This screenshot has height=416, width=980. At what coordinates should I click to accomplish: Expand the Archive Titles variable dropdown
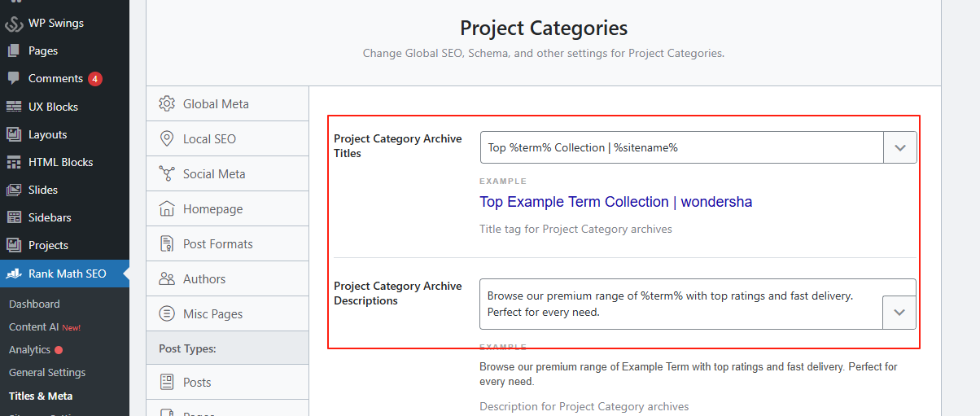899,148
